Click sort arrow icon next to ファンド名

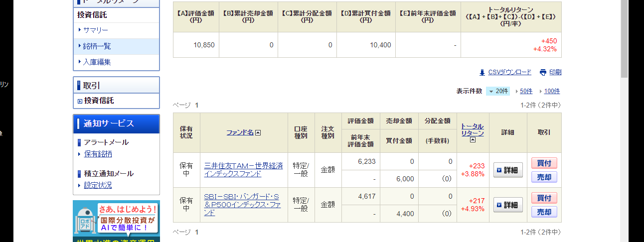[x=258, y=132]
